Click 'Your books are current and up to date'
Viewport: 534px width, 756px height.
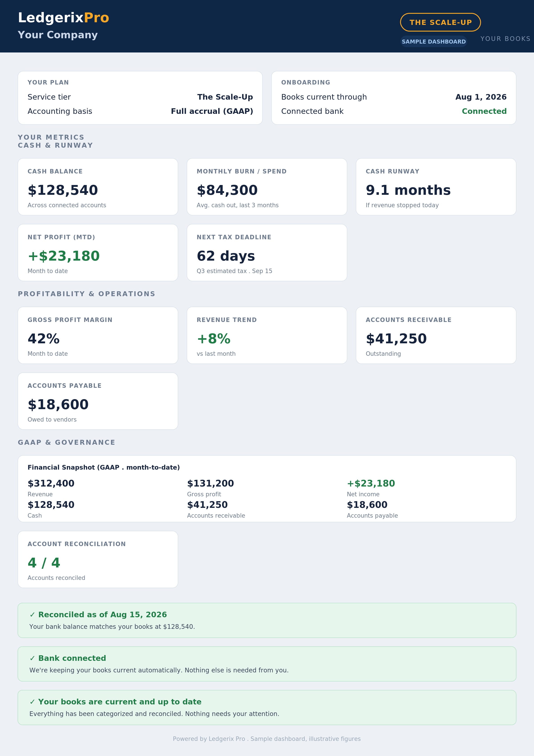119,702
